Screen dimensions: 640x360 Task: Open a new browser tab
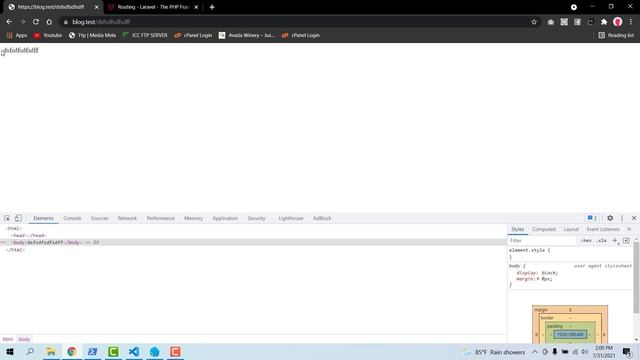(x=212, y=7)
